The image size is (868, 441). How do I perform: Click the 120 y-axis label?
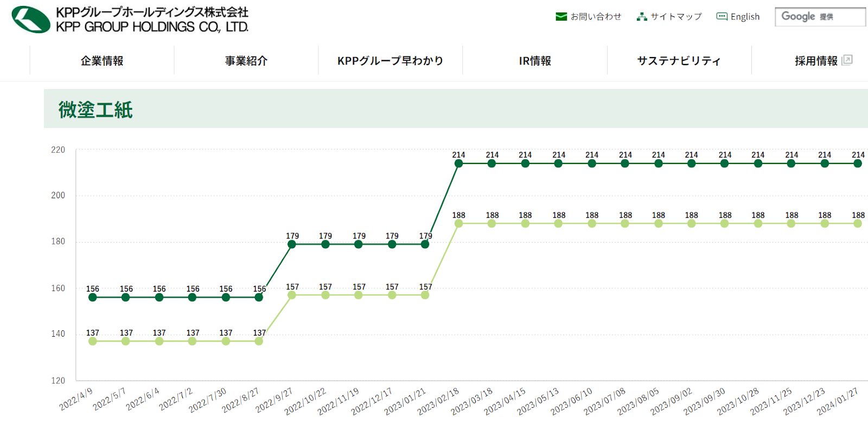(58, 381)
